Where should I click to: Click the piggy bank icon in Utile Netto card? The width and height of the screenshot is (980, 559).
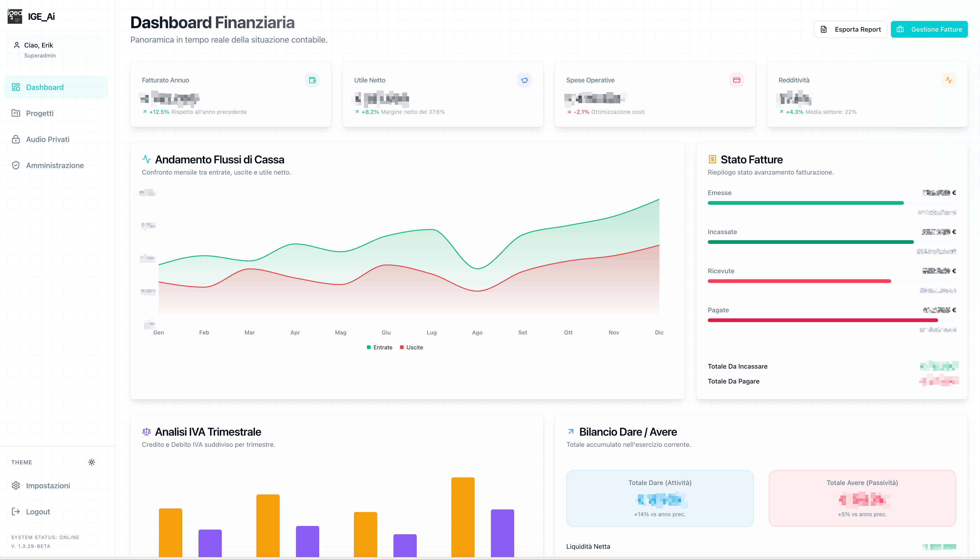pyautogui.click(x=524, y=80)
